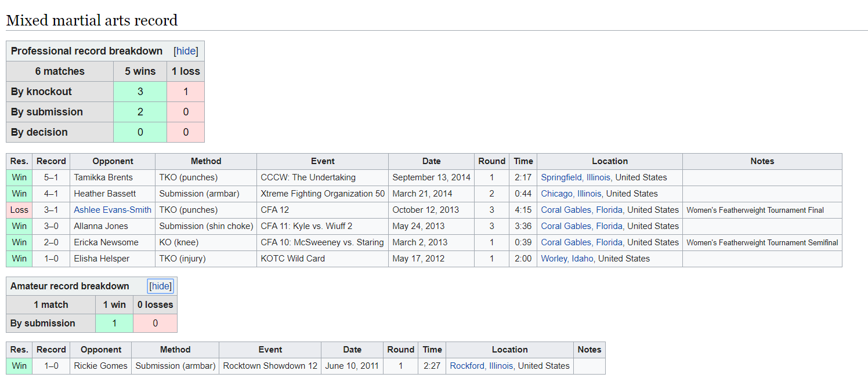Click the '5 wins' header cell
The height and width of the screenshot is (385, 868).
[140, 71]
